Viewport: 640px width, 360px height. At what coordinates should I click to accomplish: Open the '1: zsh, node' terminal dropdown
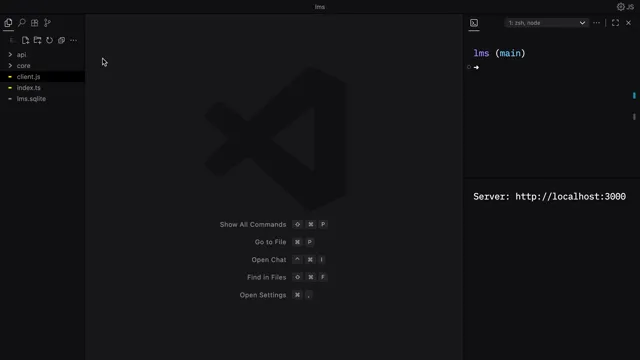coord(547,23)
